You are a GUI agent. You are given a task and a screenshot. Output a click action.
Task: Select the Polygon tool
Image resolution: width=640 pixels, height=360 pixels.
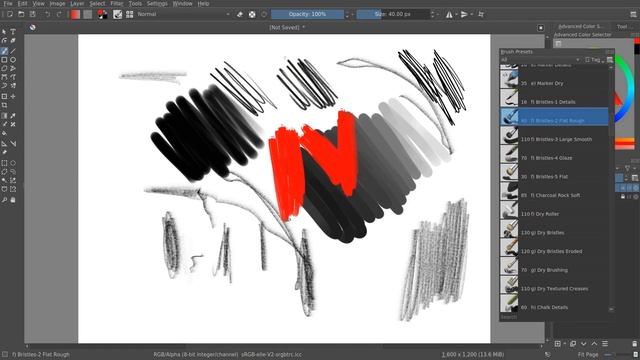(4, 69)
